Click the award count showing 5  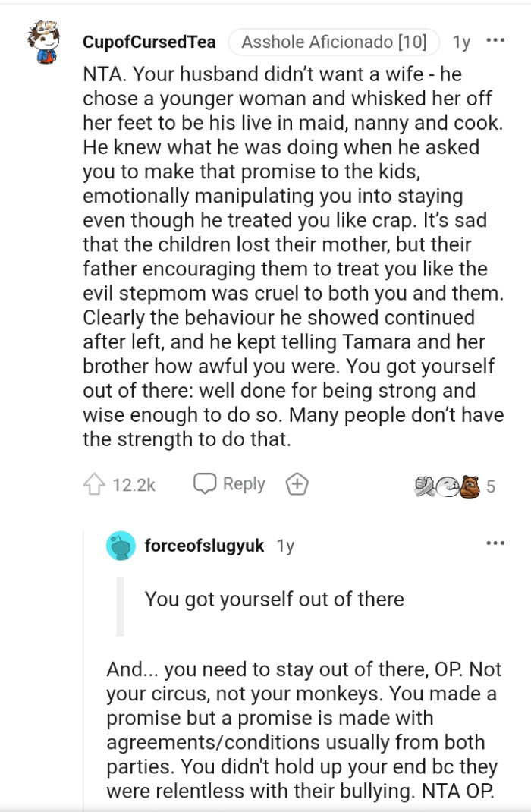tap(492, 486)
